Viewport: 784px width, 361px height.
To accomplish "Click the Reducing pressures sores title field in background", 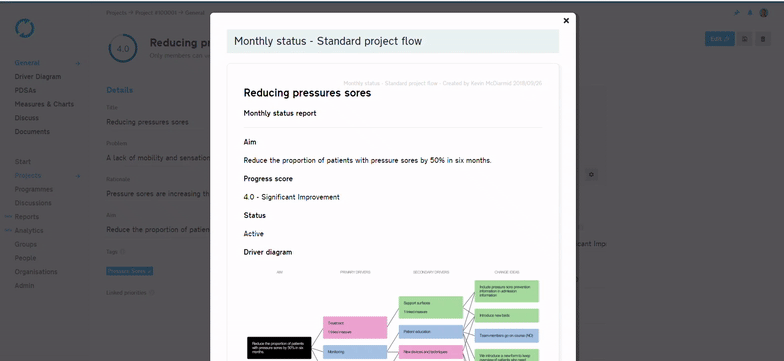I will [148, 122].
